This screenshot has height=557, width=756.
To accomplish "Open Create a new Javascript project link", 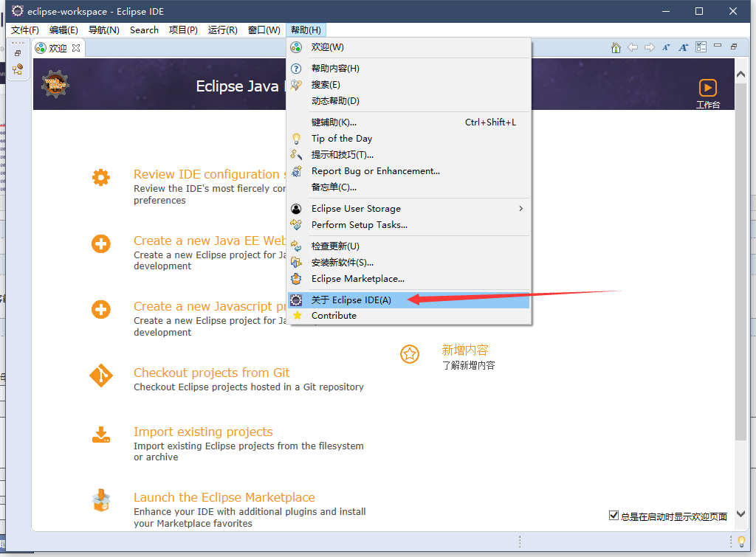I will 210,306.
